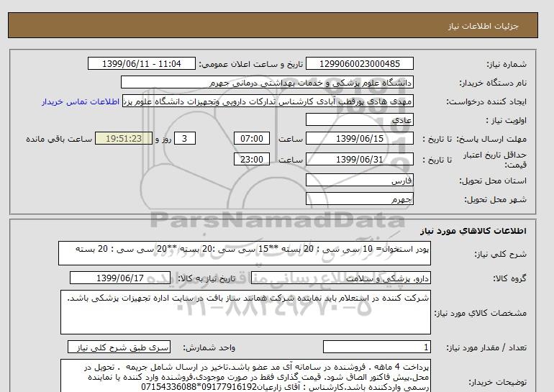Click item specifications text area شرکت کننده در استعلام
The width and height of the screenshot is (554, 392).
tap(245, 312)
